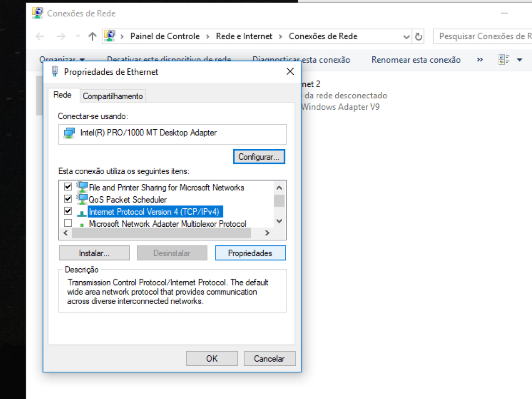The width and height of the screenshot is (532, 399).
Task: Click the File and Printer Sharing item icon
Action: (82, 187)
